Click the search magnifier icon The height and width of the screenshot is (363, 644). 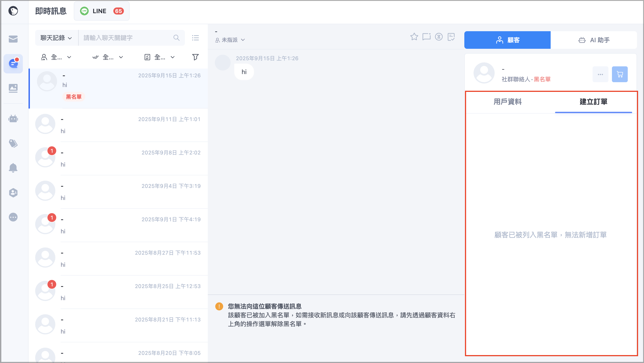(x=176, y=38)
